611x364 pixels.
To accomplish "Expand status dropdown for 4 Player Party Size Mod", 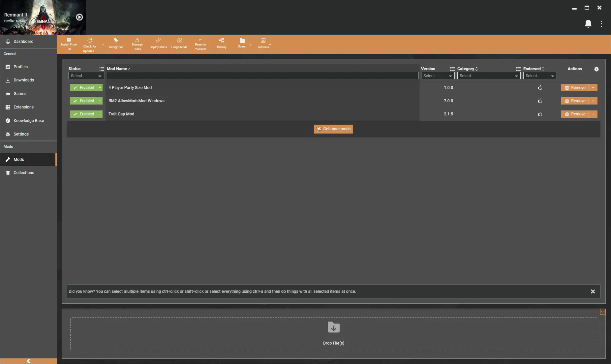I will point(100,88).
